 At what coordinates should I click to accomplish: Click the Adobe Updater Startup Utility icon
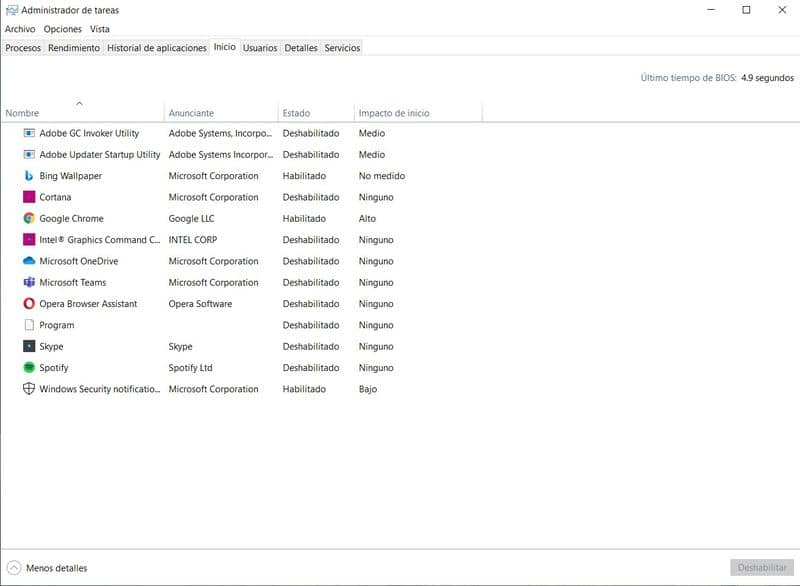click(x=29, y=155)
